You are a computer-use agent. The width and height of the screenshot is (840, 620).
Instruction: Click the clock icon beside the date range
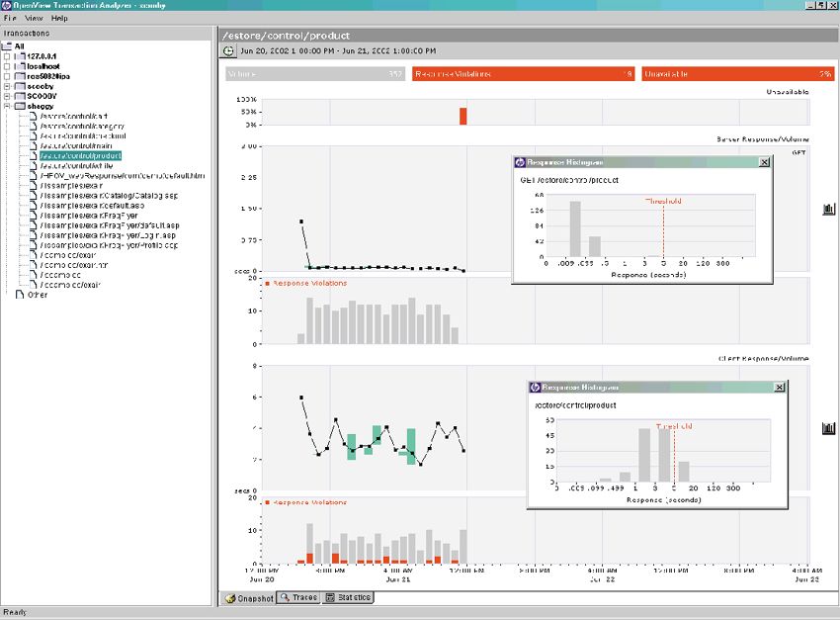click(228, 50)
